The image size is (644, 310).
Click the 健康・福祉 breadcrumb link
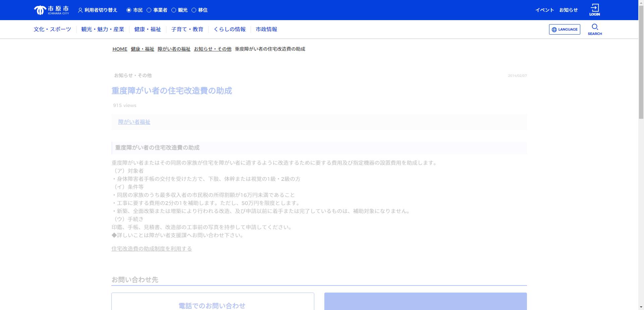click(x=143, y=49)
